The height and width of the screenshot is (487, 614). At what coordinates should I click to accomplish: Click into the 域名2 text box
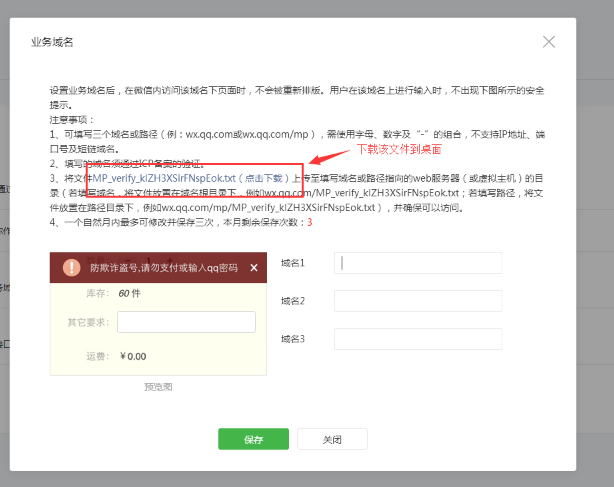[417, 301]
